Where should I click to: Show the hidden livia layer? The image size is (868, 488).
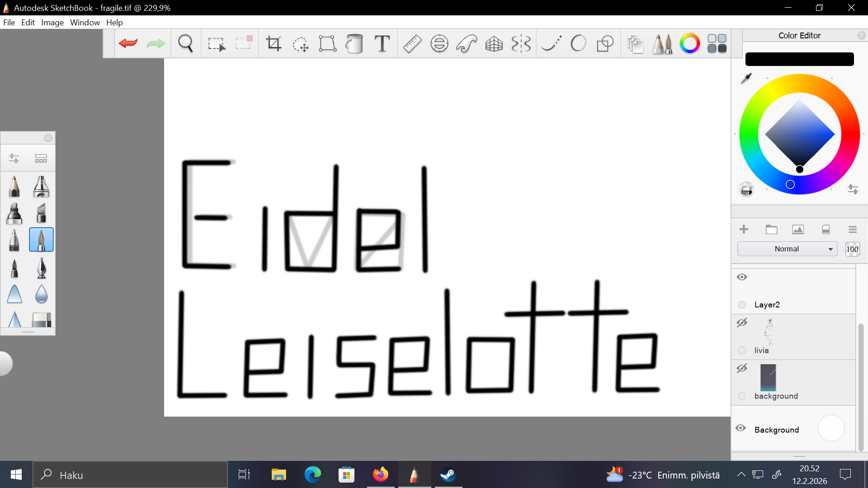(742, 323)
